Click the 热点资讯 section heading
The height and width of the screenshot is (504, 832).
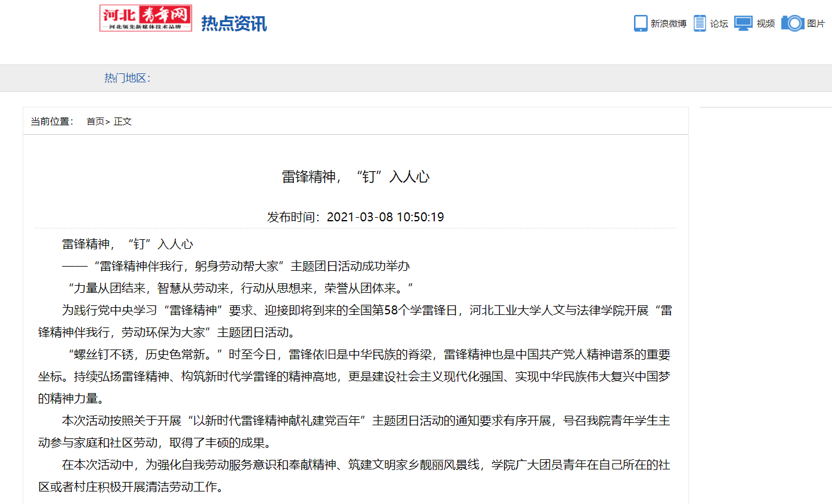234,23
